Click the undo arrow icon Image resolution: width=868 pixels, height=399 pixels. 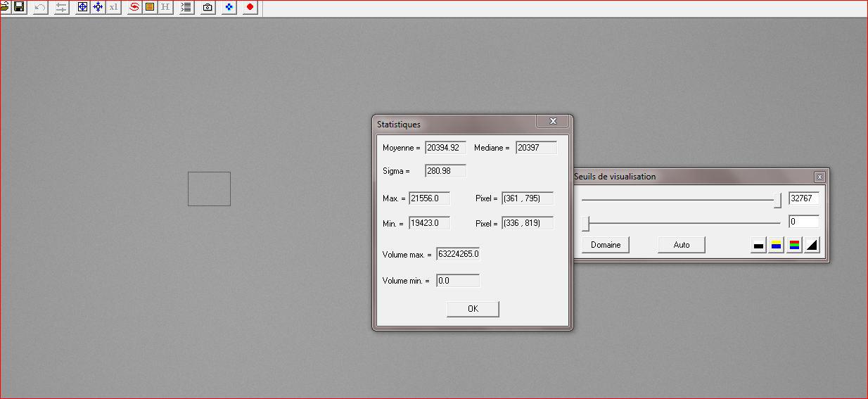click(x=40, y=7)
